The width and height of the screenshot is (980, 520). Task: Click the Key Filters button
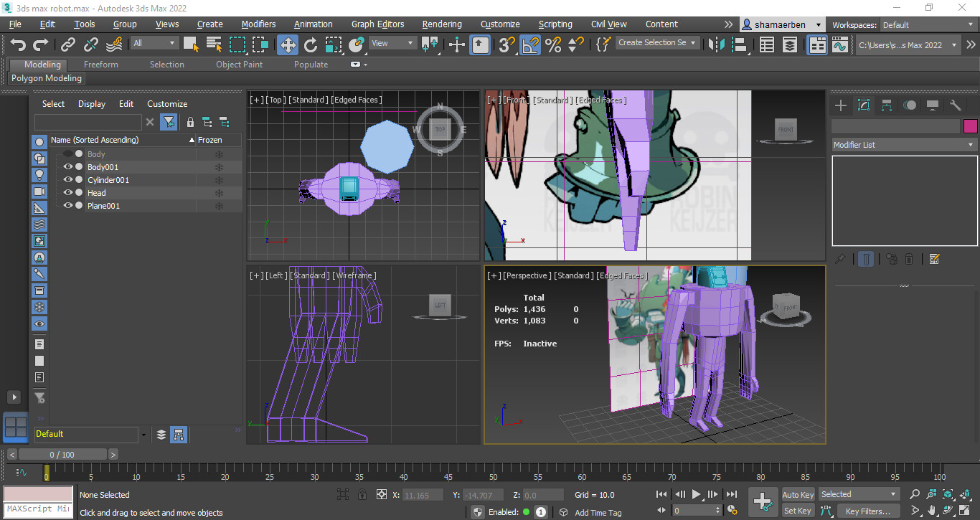868,511
